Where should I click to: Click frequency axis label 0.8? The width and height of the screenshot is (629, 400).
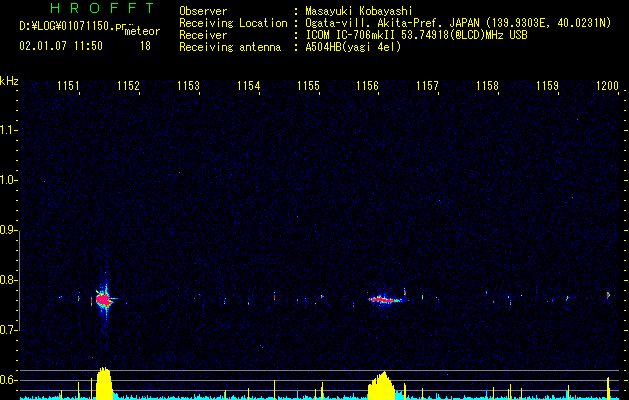tap(8, 280)
